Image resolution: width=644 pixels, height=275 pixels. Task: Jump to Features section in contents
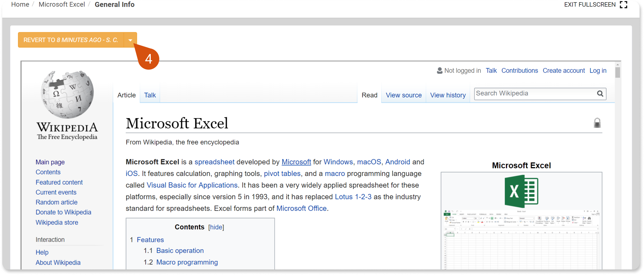click(x=150, y=240)
